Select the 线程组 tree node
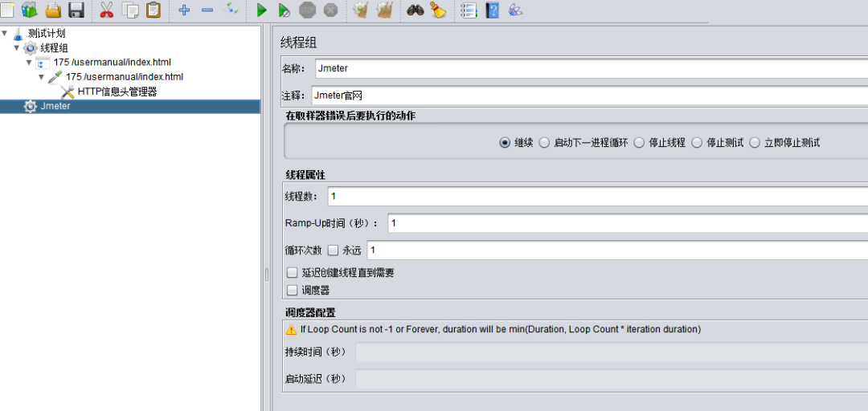 (55, 48)
